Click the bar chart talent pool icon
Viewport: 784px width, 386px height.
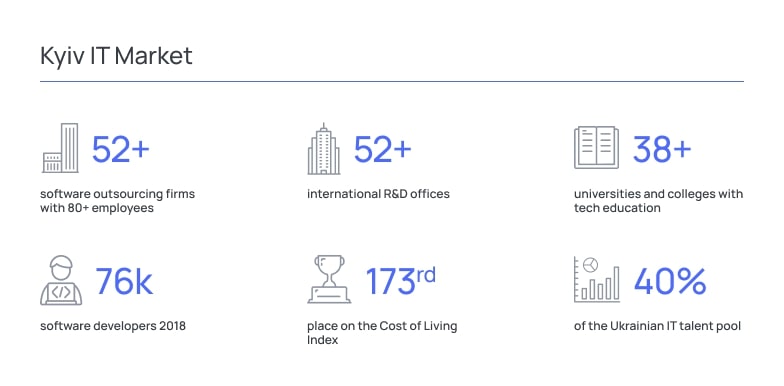coord(596,280)
